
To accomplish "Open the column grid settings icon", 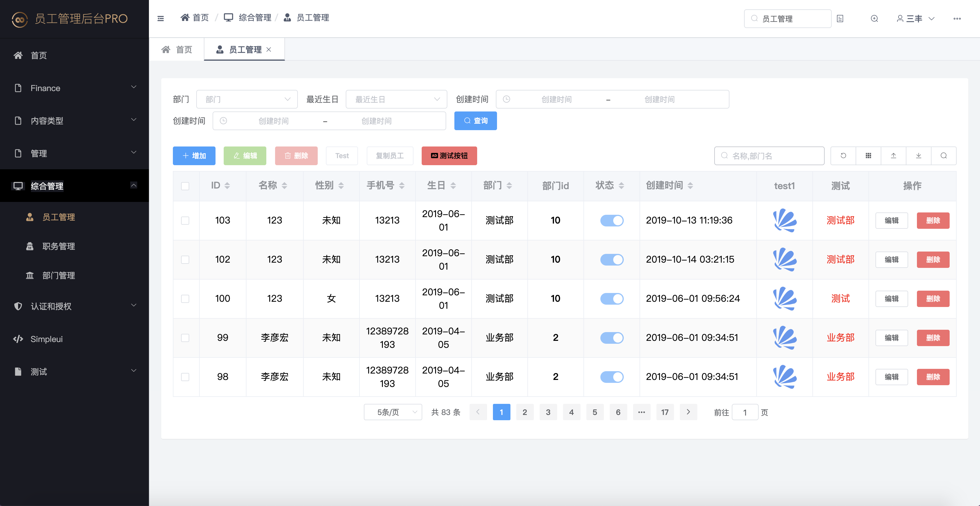I will 868,156.
